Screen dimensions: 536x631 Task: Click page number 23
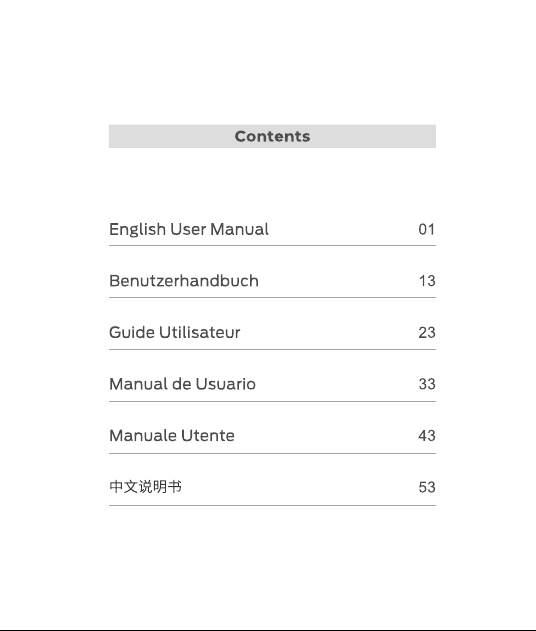427,332
